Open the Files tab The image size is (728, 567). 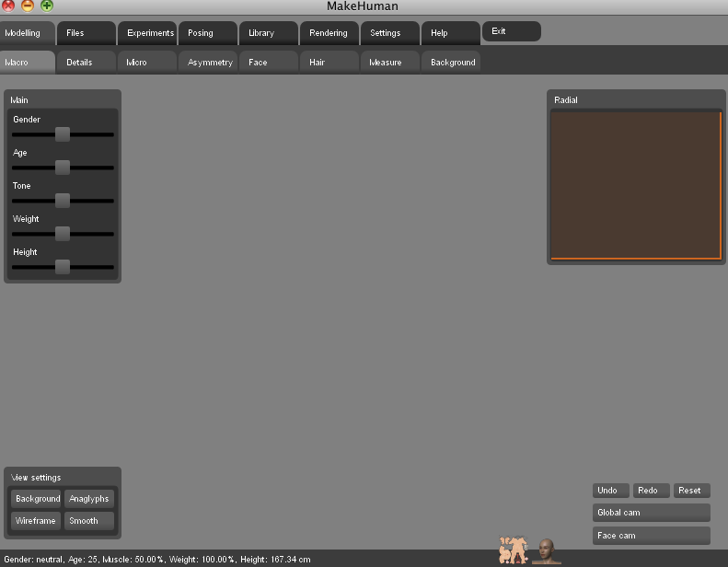pyautogui.click(x=86, y=33)
